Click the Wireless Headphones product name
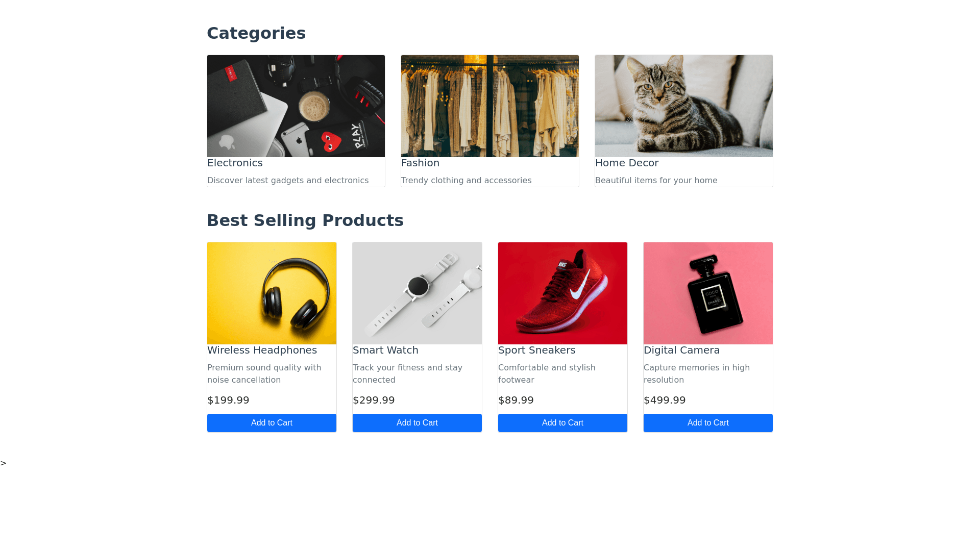Image resolution: width=980 pixels, height=551 pixels. pyautogui.click(x=262, y=350)
